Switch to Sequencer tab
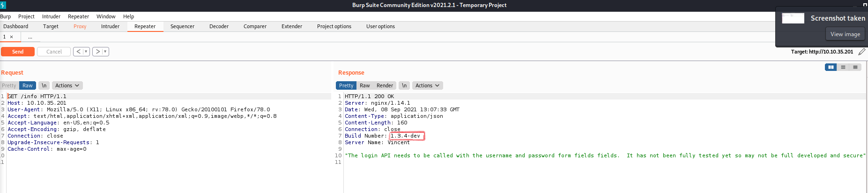This screenshot has height=193, width=868. 182,26
